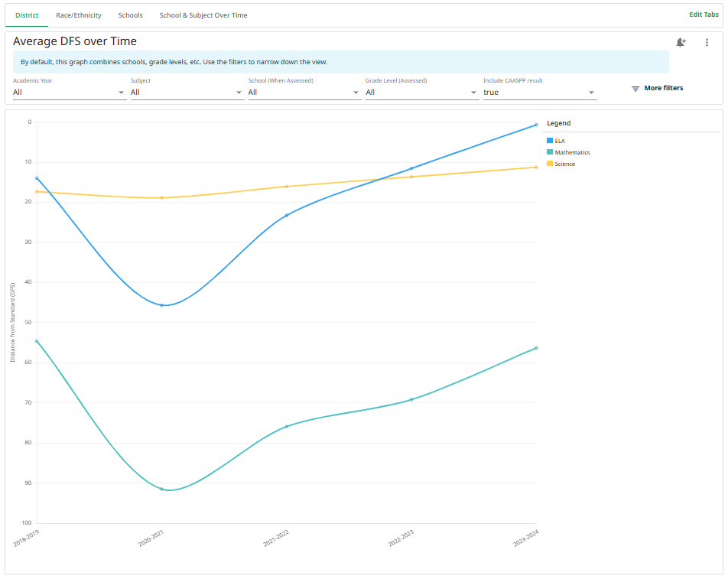This screenshot has height=579, width=728.
Task: Click the More filters icon
Action: click(x=635, y=88)
